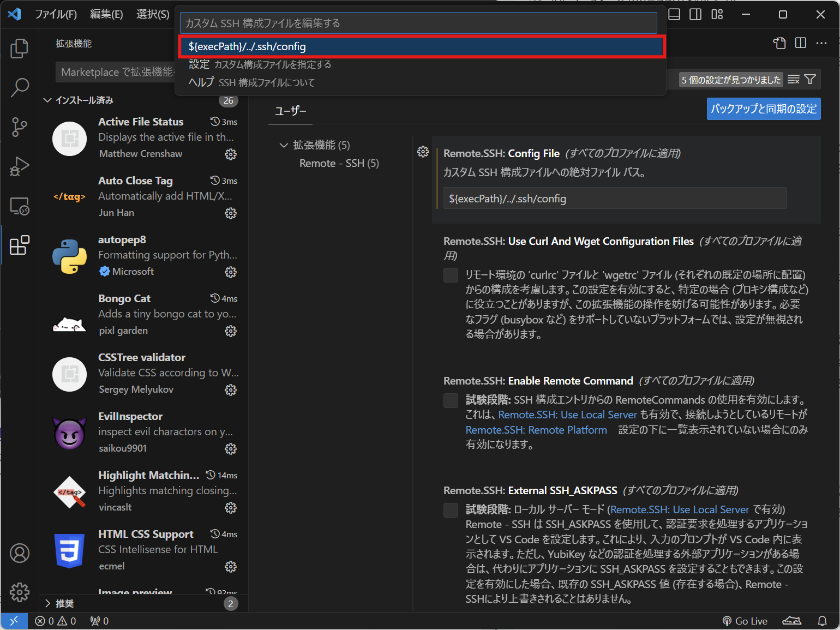Image resolution: width=840 pixels, height=630 pixels.
Task: Edit the Config File path text field
Action: click(615, 199)
